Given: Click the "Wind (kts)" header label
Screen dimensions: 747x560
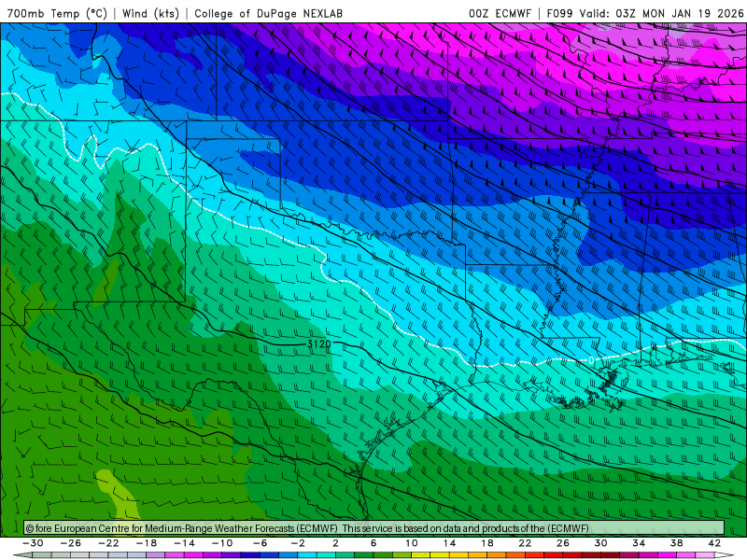Looking at the screenshot, I should tap(150, 13).
